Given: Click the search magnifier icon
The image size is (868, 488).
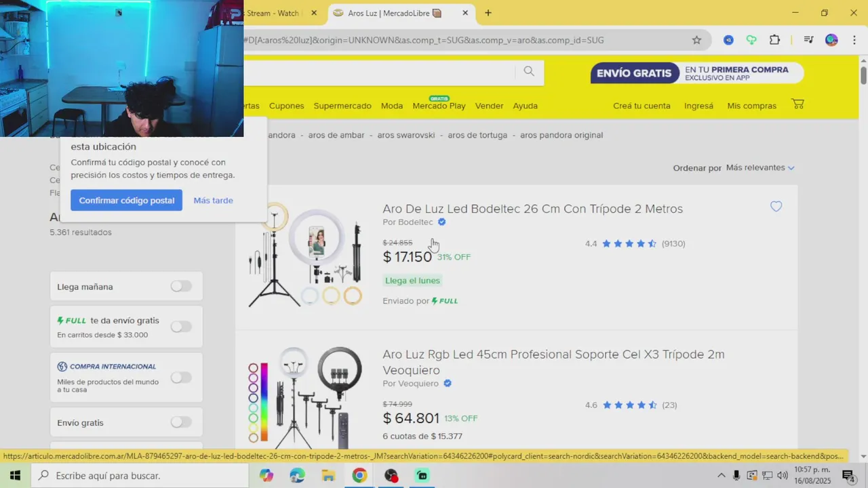Looking at the screenshot, I should coord(529,71).
